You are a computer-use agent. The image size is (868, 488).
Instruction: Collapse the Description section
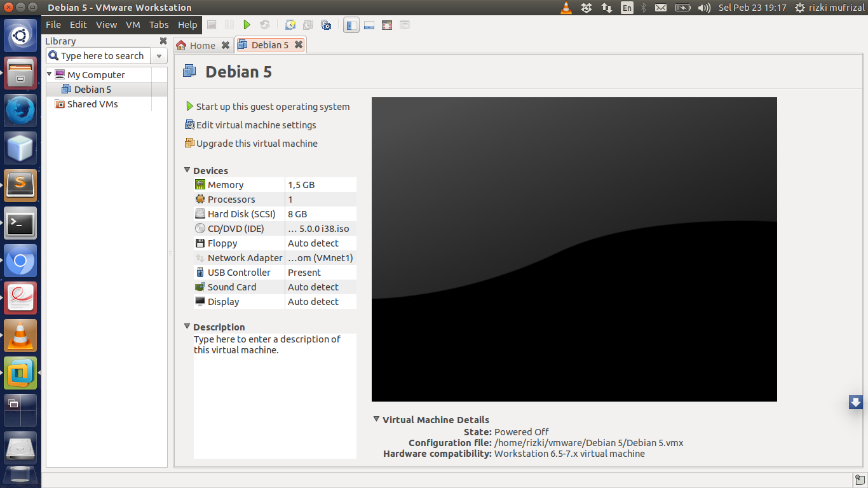tap(187, 327)
